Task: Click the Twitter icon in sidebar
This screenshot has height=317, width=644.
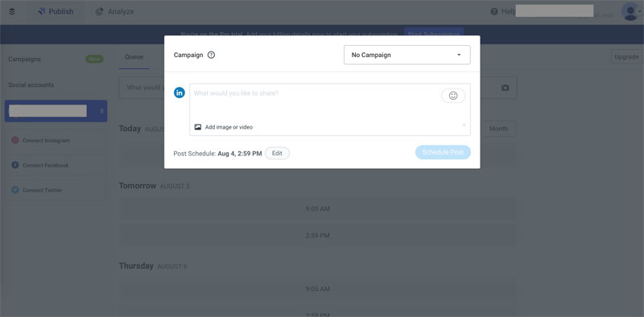Action: click(15, 190)
